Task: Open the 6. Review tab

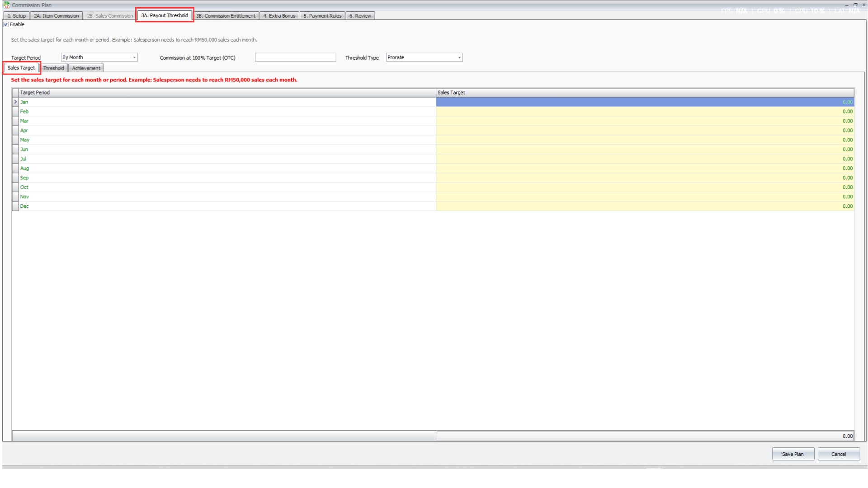Action: 360,16
